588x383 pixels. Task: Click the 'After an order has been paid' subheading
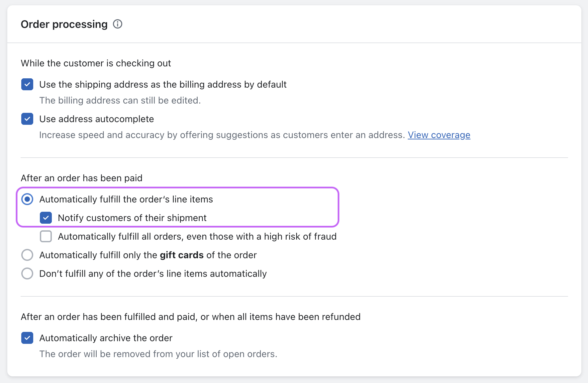pyautogui.click(x=81, y=178)
